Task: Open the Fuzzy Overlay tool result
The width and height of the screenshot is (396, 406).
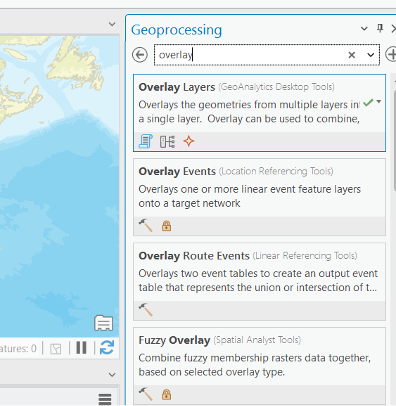Action: (259, 366)
